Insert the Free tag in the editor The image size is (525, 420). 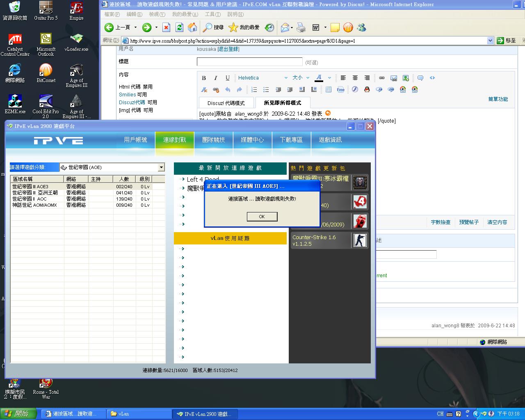tap(341, 90)
